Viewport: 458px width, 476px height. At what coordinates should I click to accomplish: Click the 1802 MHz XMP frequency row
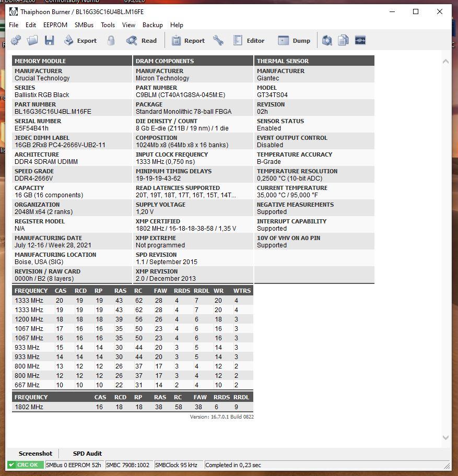pyautogui.click(x=133, y=407)
